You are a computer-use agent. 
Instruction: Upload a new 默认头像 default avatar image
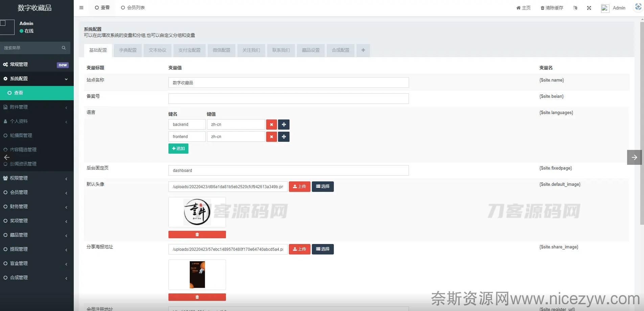pos(299,186)
